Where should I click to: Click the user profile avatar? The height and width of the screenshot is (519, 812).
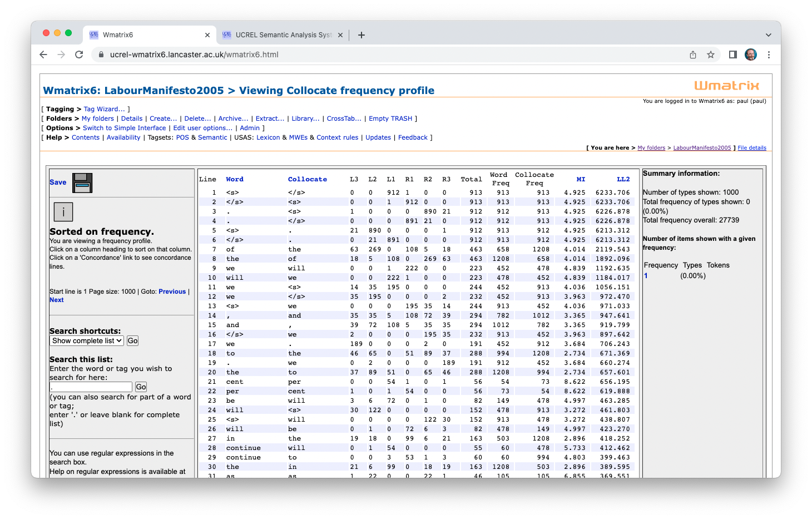click(751, 55)
